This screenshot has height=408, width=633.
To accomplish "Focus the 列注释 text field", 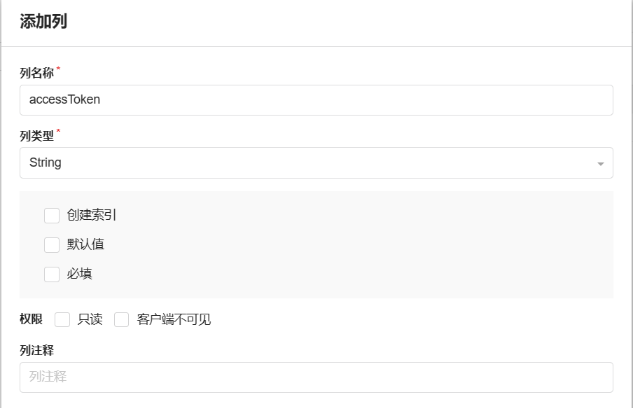I will click(x=315, y=377).
